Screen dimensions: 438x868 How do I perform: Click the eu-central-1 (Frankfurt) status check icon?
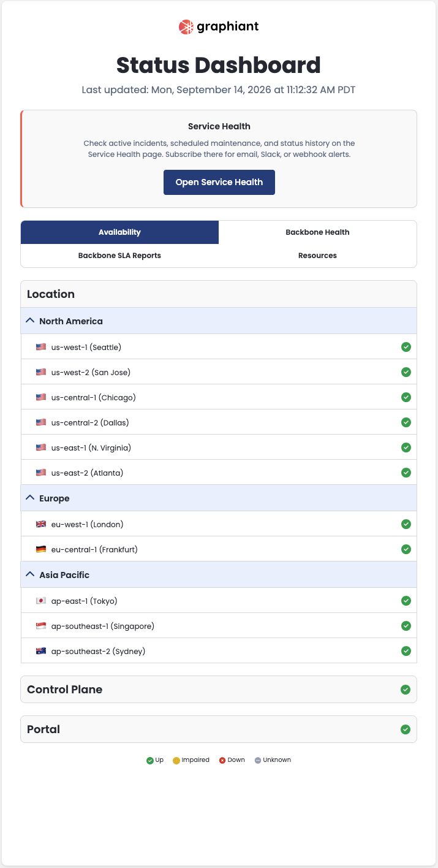pos(406,549)
